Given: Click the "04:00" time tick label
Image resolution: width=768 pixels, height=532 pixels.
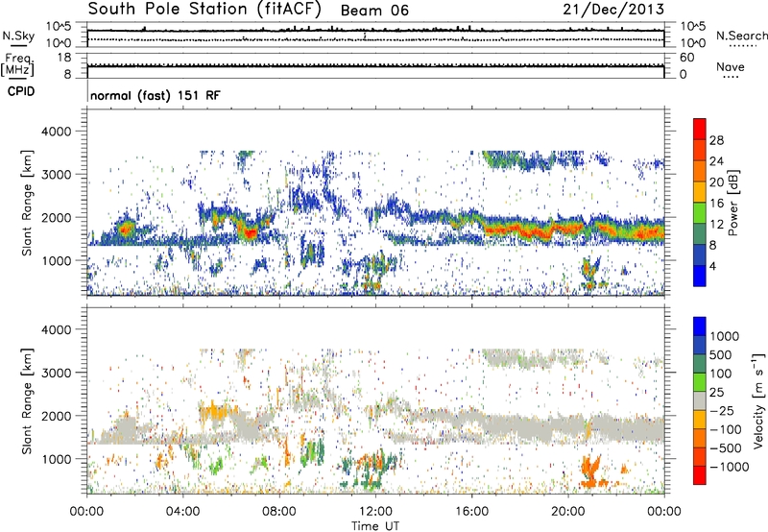Looking at the screenshot, I should tap(182, 512).
